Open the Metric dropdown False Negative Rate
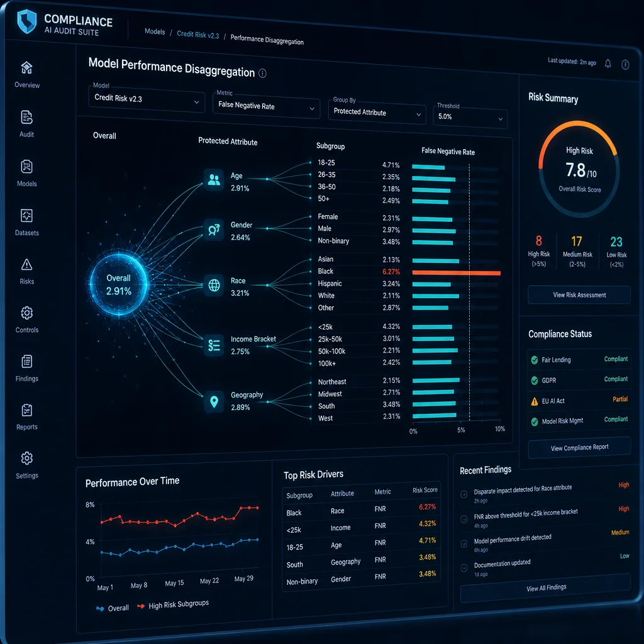The height and width of the screenshot is (644, 644). tap(266, 106)
